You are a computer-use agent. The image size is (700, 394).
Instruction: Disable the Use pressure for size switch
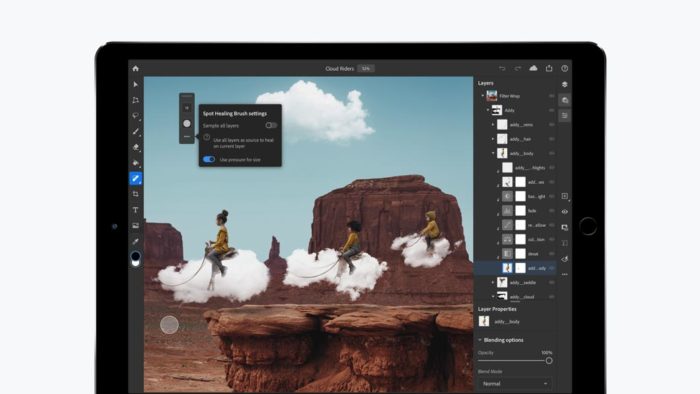(208, 159)
